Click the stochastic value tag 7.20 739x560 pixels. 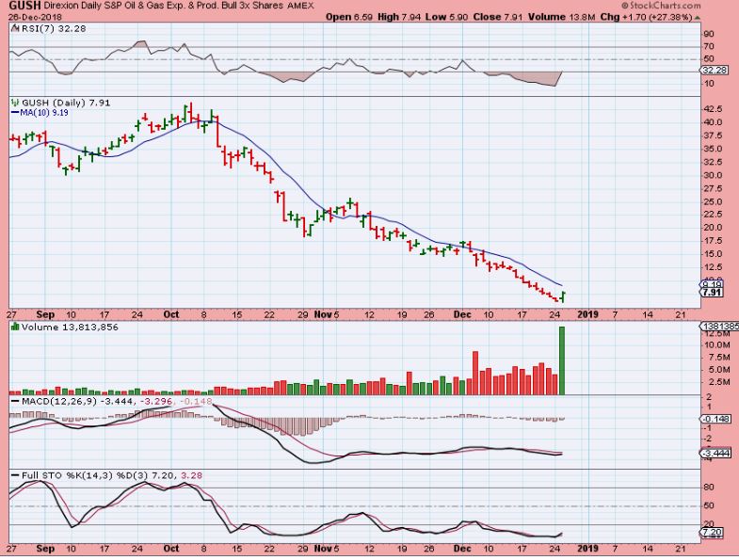[713, 533]
